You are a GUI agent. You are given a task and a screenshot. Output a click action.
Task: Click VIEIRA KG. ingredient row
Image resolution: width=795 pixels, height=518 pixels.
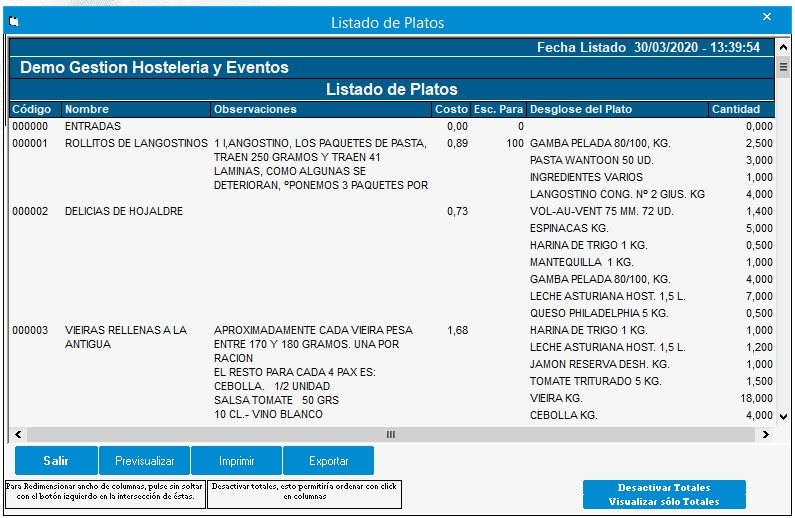[x=556, y=398]
